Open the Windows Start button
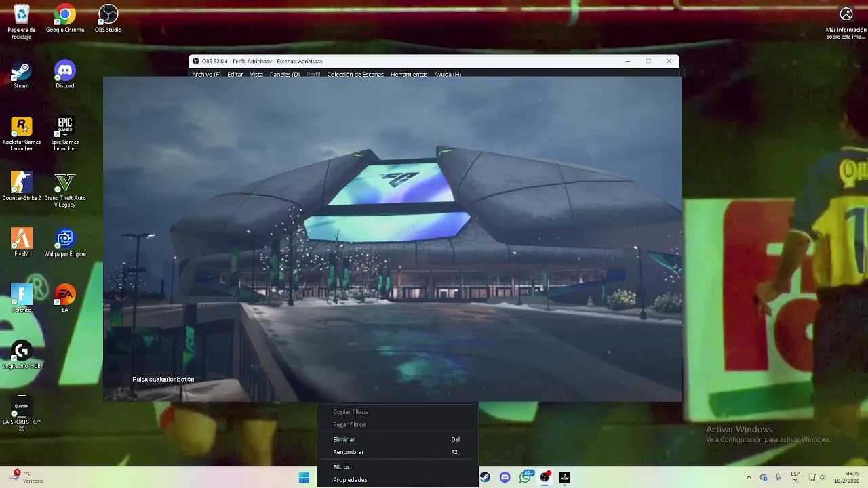 [x=304, y=477]
